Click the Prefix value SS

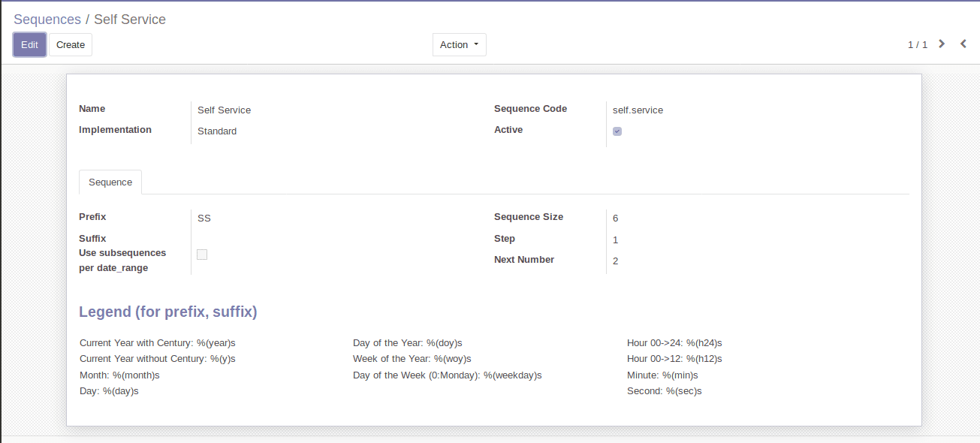204,218
